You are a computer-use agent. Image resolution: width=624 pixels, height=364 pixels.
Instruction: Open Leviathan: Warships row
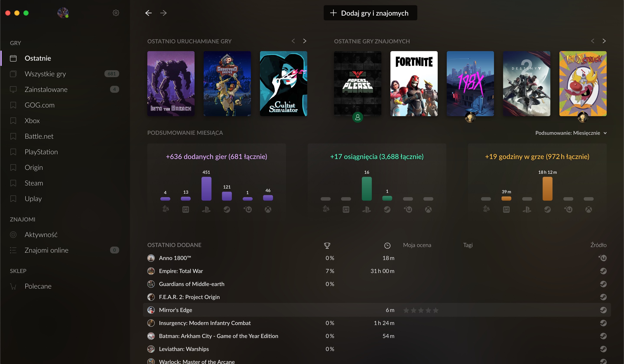coord(377,349)
